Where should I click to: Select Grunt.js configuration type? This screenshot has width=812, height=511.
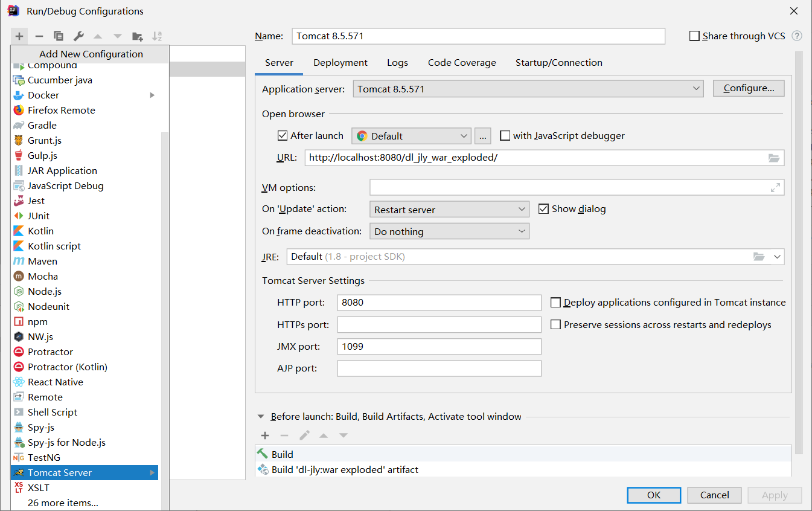click(x=85, y=140)
